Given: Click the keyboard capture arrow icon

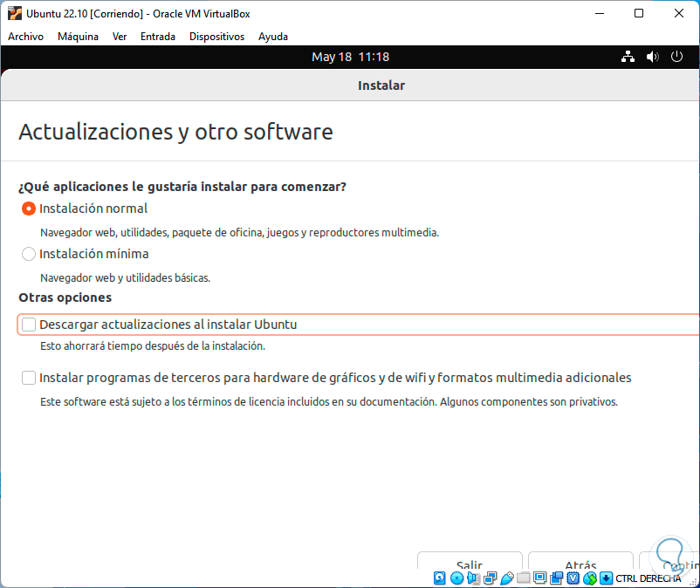Looking at the screenshot, I should click(x=606, y=578).
